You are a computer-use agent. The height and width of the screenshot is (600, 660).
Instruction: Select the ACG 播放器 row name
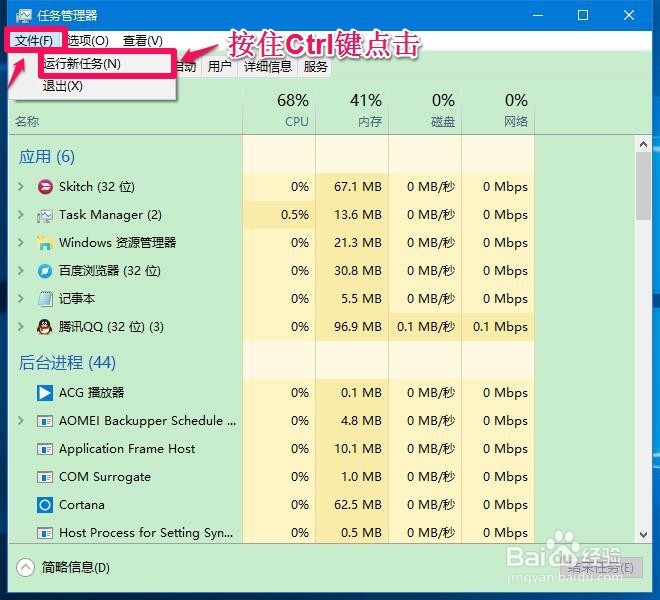tap(91, 392)
